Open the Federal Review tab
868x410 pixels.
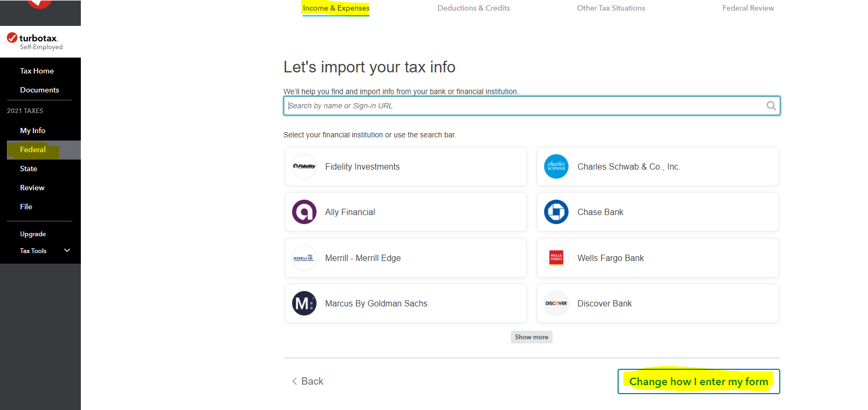[748, 8]
